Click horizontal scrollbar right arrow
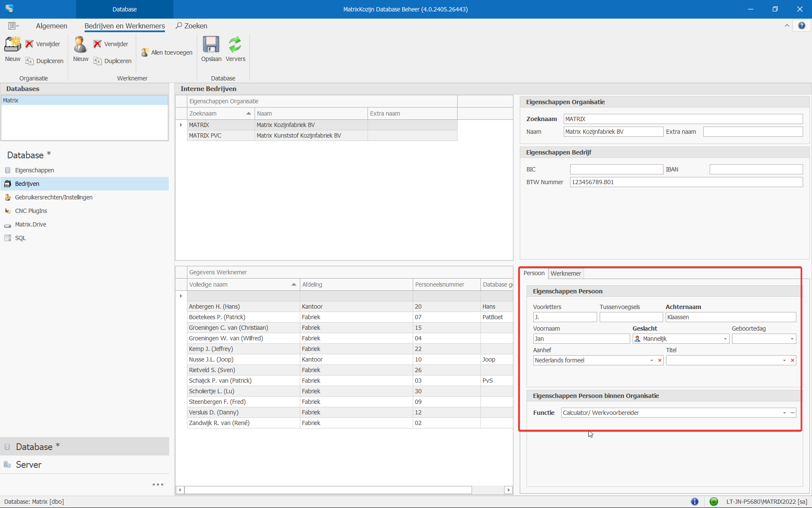 pos(508,490)
